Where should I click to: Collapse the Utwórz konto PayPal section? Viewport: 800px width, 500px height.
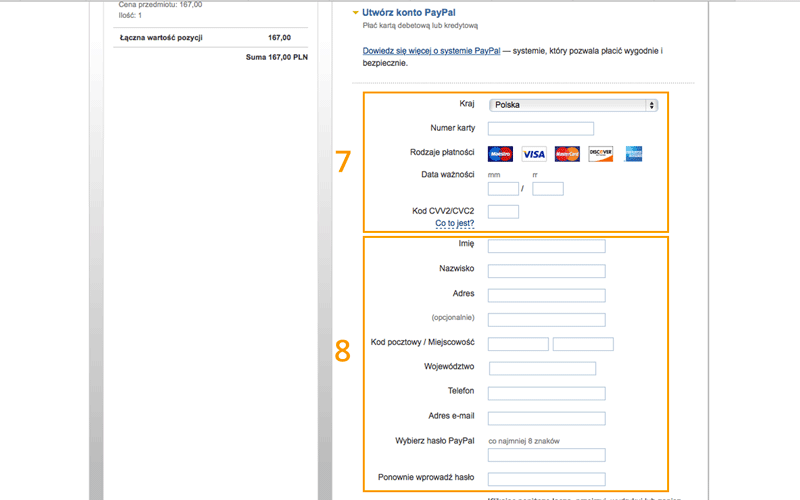pyautogui.click(x=356, y=13)
